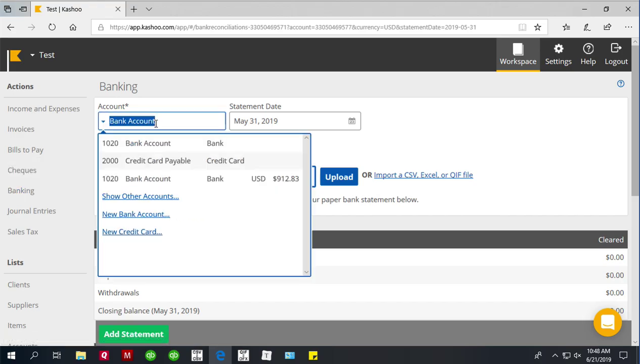This screenshot has width=640, height=364.
Task: Open Microsoft Edge from taskbar
Action: click(x=220, y=355)
